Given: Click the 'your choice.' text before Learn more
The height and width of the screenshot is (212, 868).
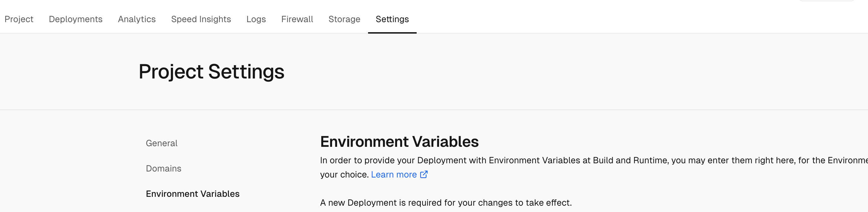Looking at the screenshot, I should point(344,175).
